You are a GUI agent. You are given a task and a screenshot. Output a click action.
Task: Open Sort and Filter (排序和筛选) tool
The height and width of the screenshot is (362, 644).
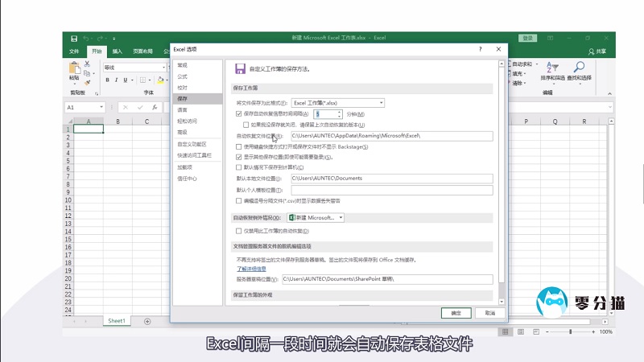point(552,72)
